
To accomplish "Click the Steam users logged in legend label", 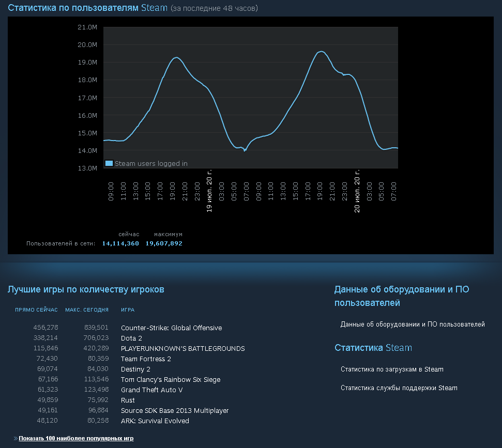I will [x=151, y=163].
